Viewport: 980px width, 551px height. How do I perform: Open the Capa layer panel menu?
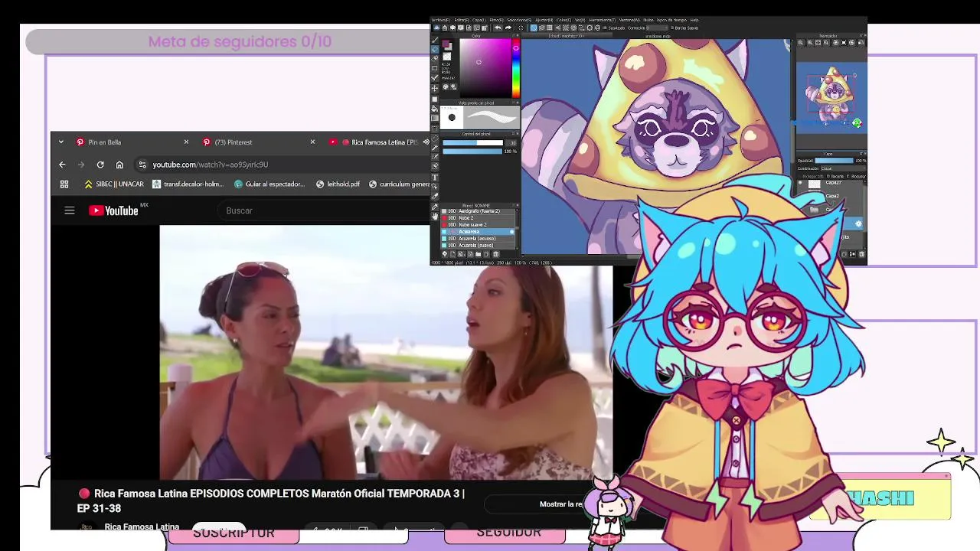click(x=861, y=153)
